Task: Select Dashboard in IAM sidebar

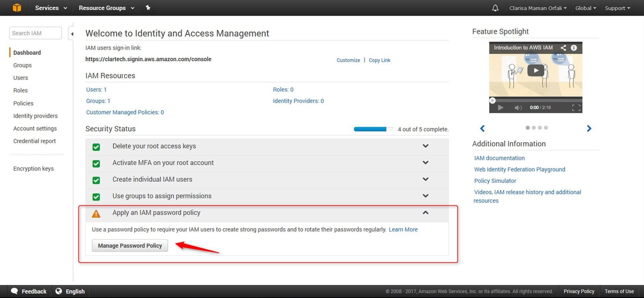Action: click(27, 53)
